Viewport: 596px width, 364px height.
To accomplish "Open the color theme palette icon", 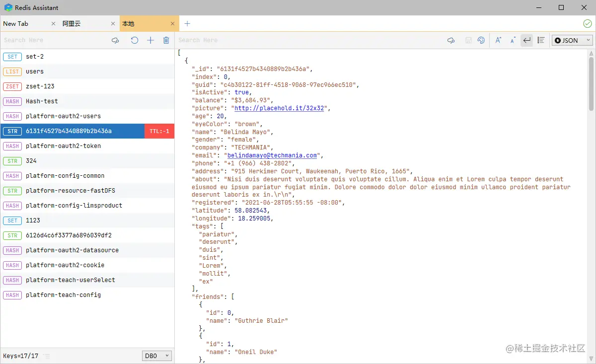I will pyautogui.click(x=481, y=40).
